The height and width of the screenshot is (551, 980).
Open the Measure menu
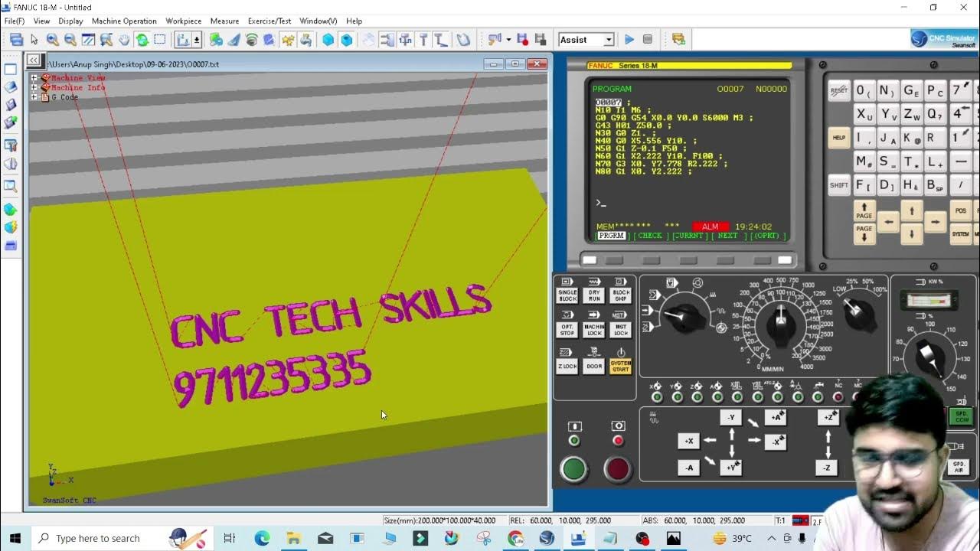(x=224, y=21)
